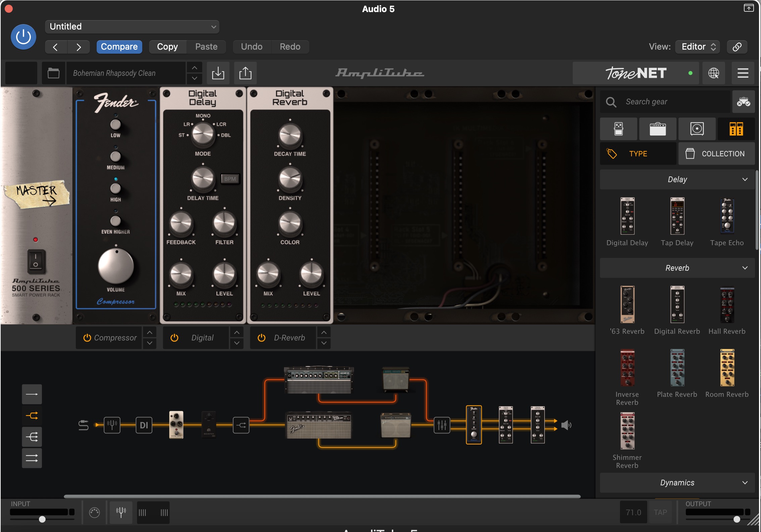
Task: Select the Digital Delay gear thumbnail
Action: tap(627, 216)
